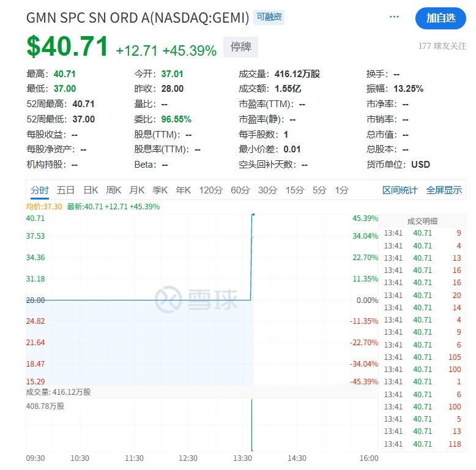Click the 停牌 status label
The image size is (476, 470).
point(240,47)
